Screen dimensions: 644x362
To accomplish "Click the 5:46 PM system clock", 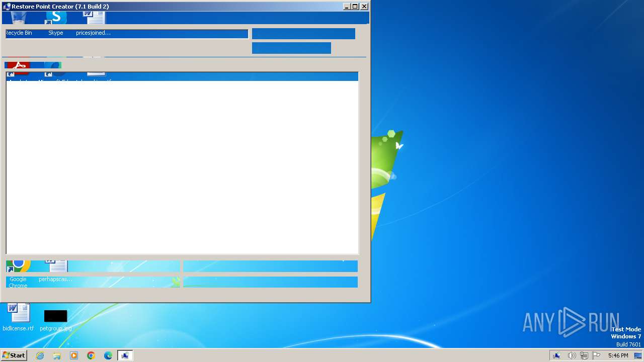I will click(618, 355).
